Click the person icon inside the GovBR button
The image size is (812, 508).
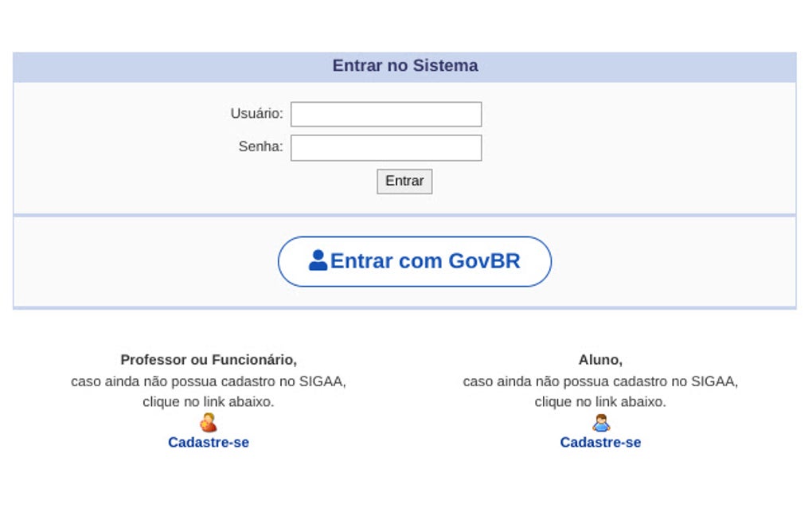(x=318, y=260)
